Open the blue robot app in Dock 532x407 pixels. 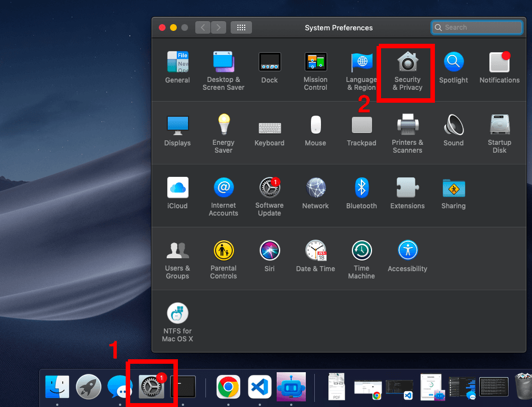(x=291, y=387)
